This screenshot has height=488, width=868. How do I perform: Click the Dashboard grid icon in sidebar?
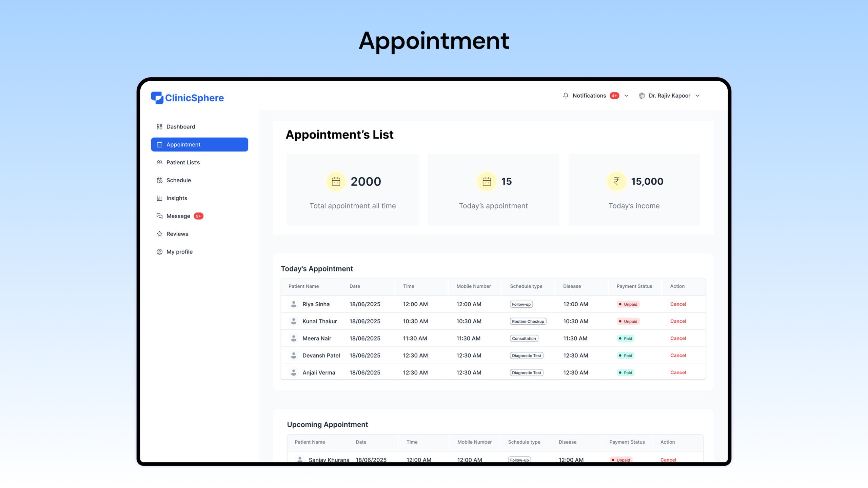click(x=159, y=127)
